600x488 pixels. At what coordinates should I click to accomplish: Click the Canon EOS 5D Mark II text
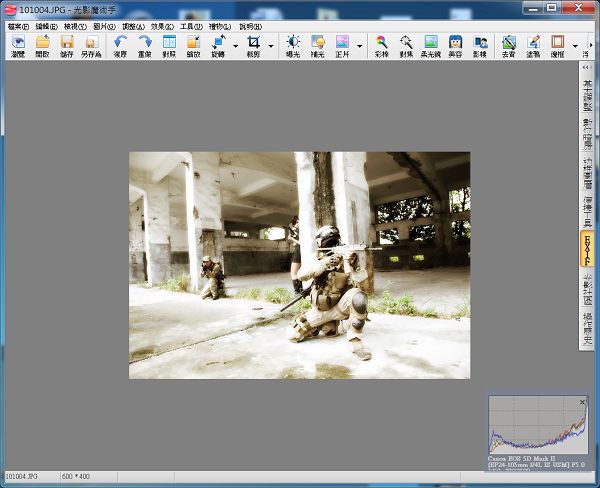pos(521,458)
